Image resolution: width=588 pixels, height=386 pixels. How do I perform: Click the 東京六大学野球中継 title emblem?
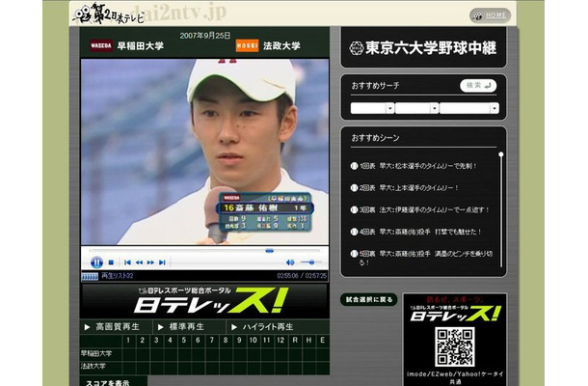coord(357,47)
